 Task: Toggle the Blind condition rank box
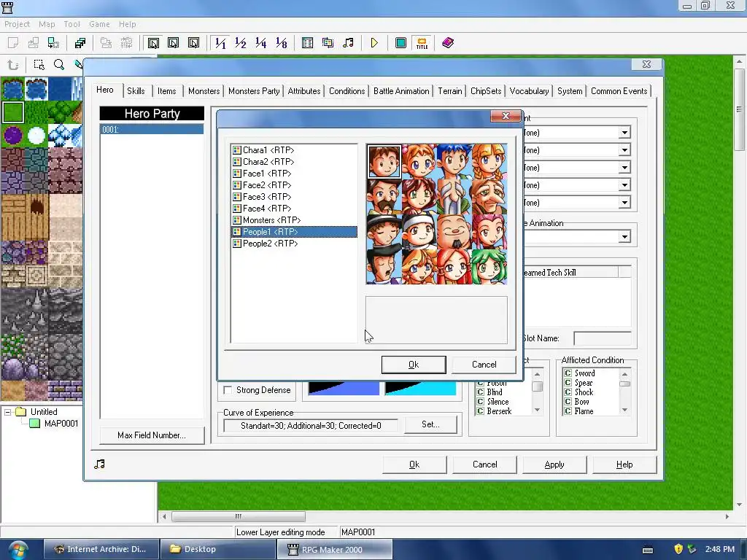pyautogui.click(x=480, y=392)
